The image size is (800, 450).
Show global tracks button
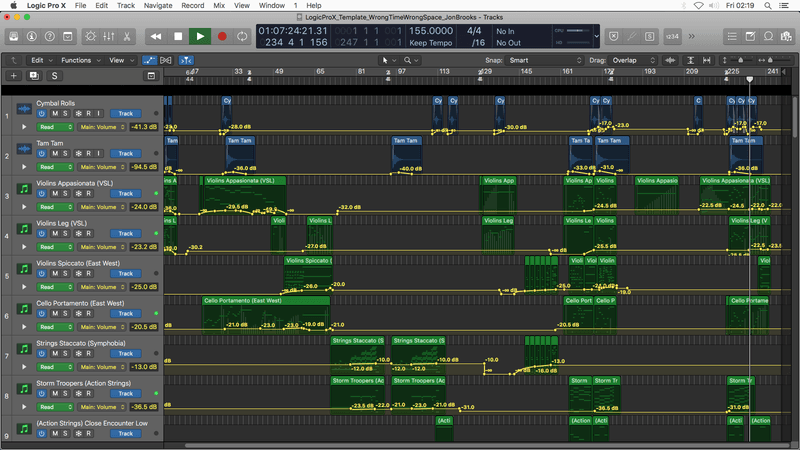point(151,76)
